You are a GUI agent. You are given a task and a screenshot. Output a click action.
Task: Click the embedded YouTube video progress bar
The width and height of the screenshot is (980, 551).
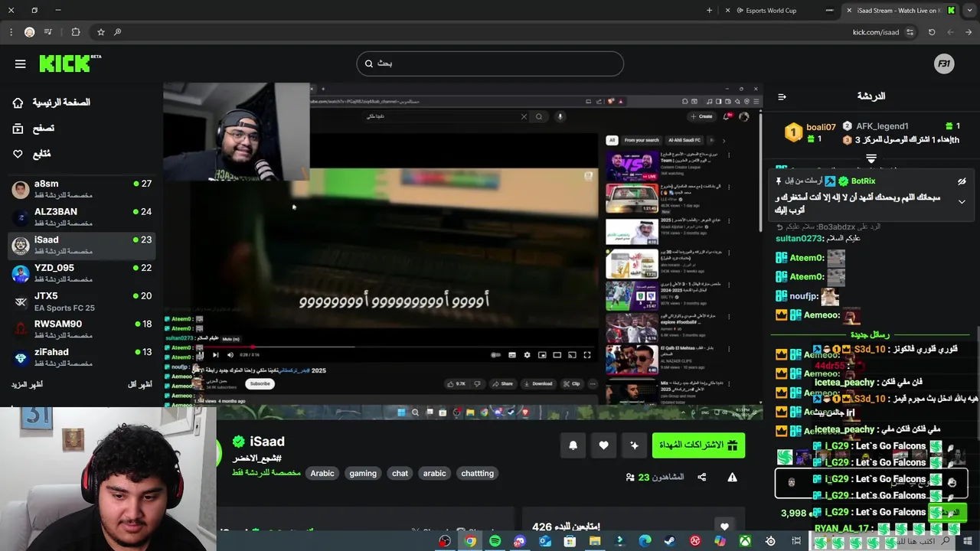396,346
